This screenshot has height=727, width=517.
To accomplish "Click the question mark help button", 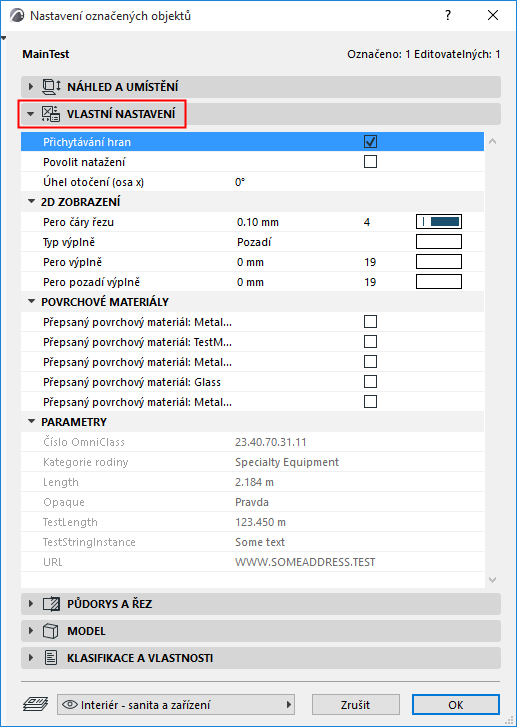I will pos(448,15).
